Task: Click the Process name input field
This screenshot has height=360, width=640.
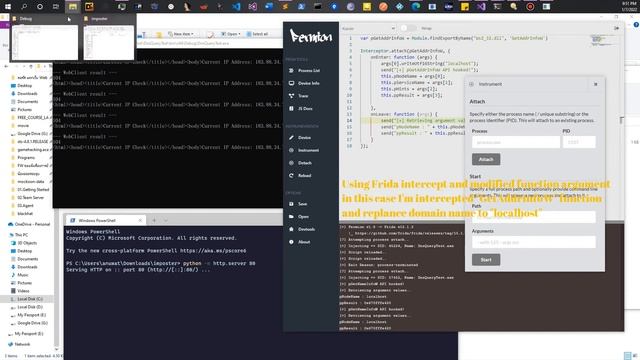Action: click(516, 142)
